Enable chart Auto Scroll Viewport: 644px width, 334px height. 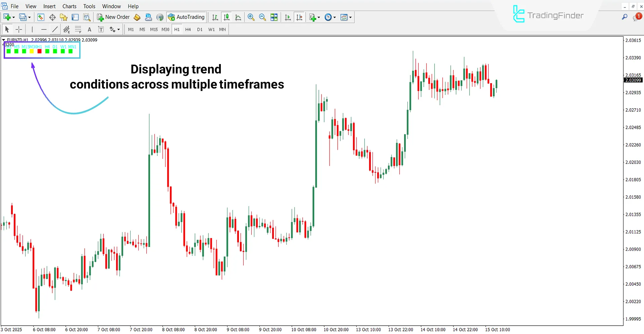pyautogui.click(x=287, y=17)
